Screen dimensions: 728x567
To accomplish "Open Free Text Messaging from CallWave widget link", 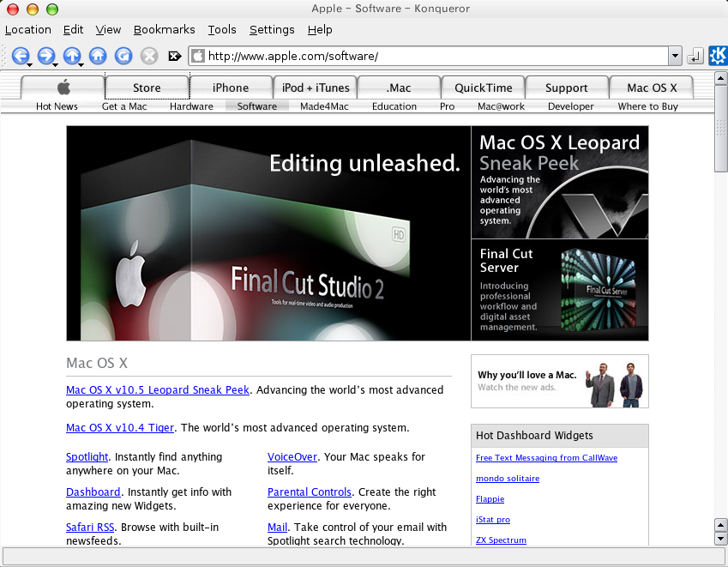I will [x=546, y=457].
